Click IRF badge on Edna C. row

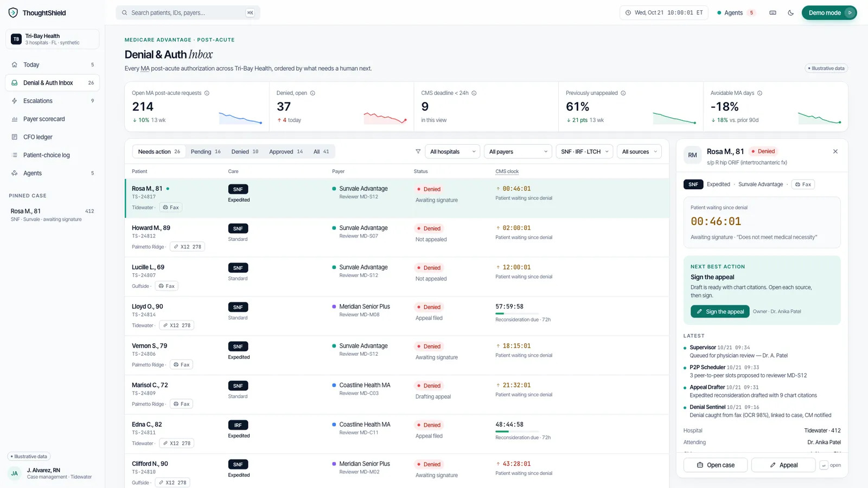[238, 425]
